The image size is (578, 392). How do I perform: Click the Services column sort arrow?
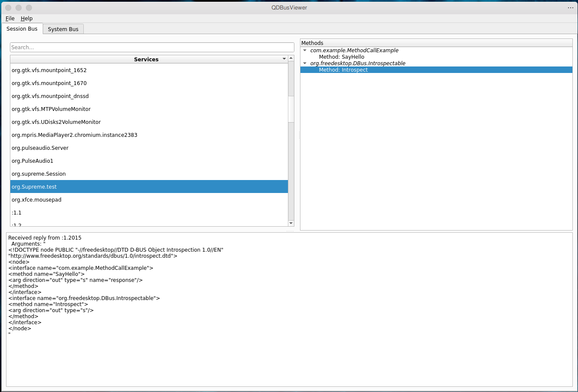coord(284,59)
